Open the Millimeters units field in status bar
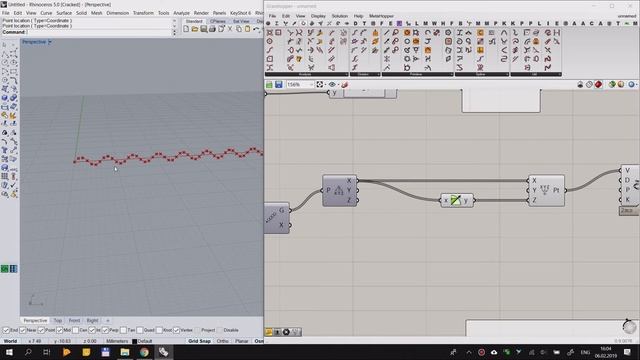Screen dimensions: 640x360 click(117, 341)
